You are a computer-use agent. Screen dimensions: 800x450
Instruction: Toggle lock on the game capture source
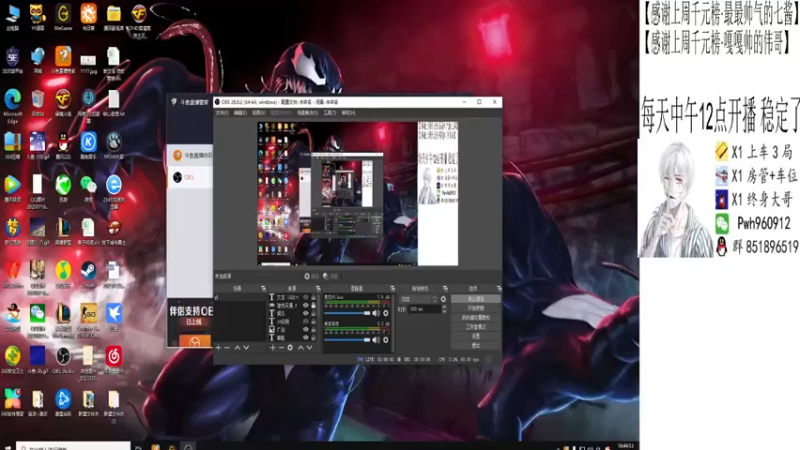[x=313, y=305]
